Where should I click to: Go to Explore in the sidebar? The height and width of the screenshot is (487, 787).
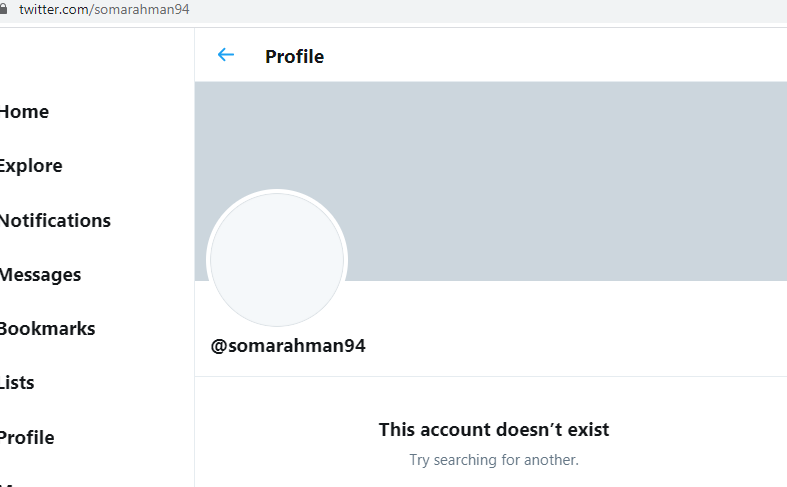click(31, 166)
